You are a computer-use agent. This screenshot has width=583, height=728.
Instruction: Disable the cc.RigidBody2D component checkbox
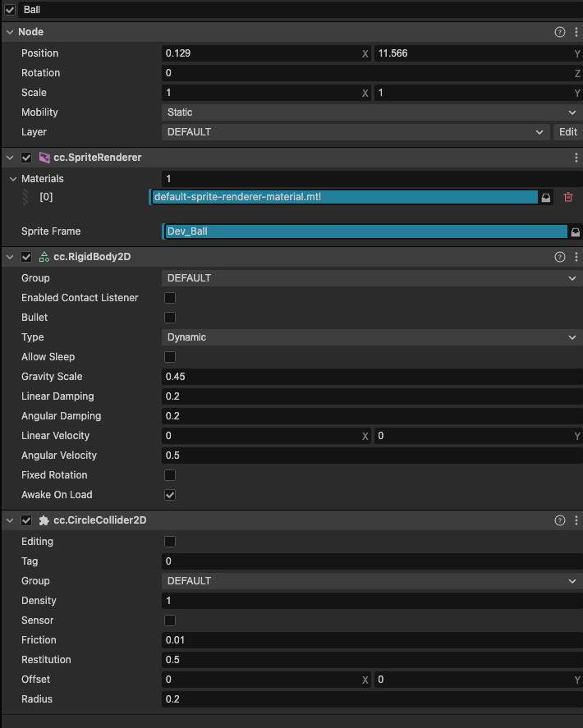tap(26, 257)
